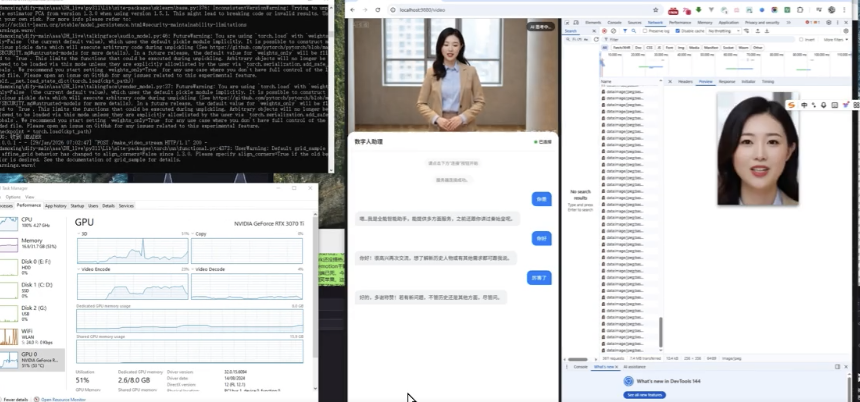The image size is (860, 402).
Task: Click See all new features button
Action: pos(644,395)
